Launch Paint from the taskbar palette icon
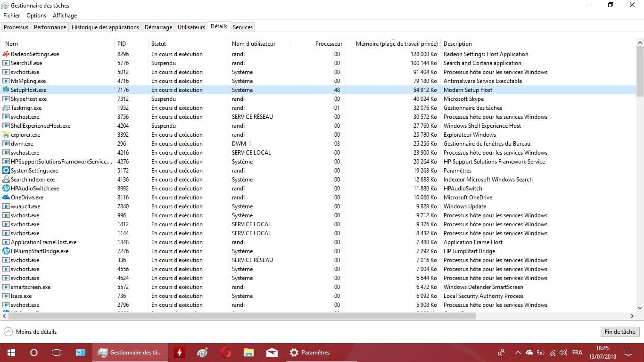644x362 pixels. [x=202, y=353]
